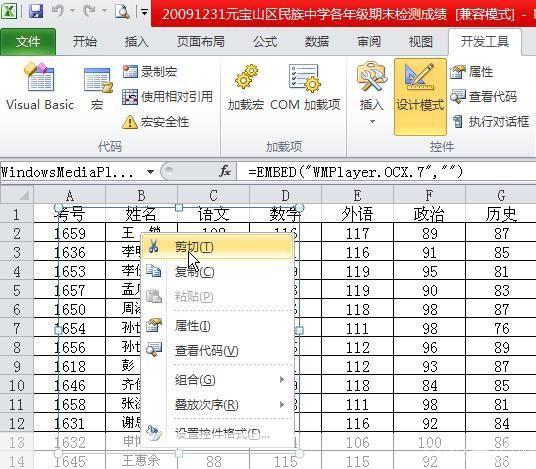Switch to the 开始 tab

pyautogui.click(x=84, y=42)
